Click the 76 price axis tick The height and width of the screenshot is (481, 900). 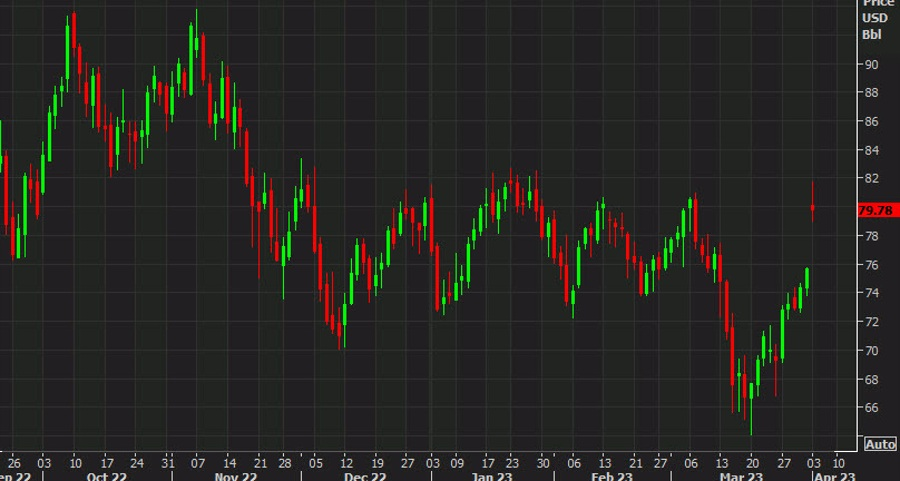[871, 265]
